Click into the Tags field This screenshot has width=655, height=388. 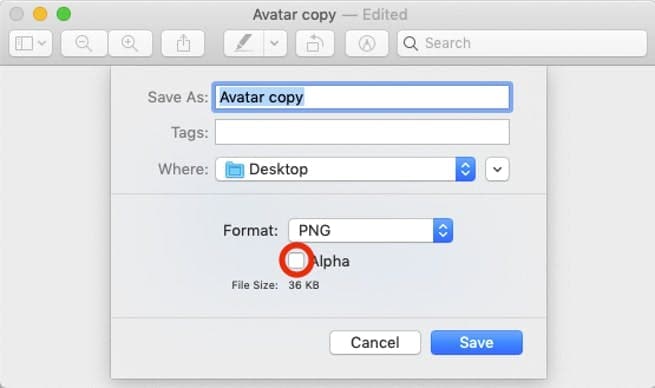(362, 132)
